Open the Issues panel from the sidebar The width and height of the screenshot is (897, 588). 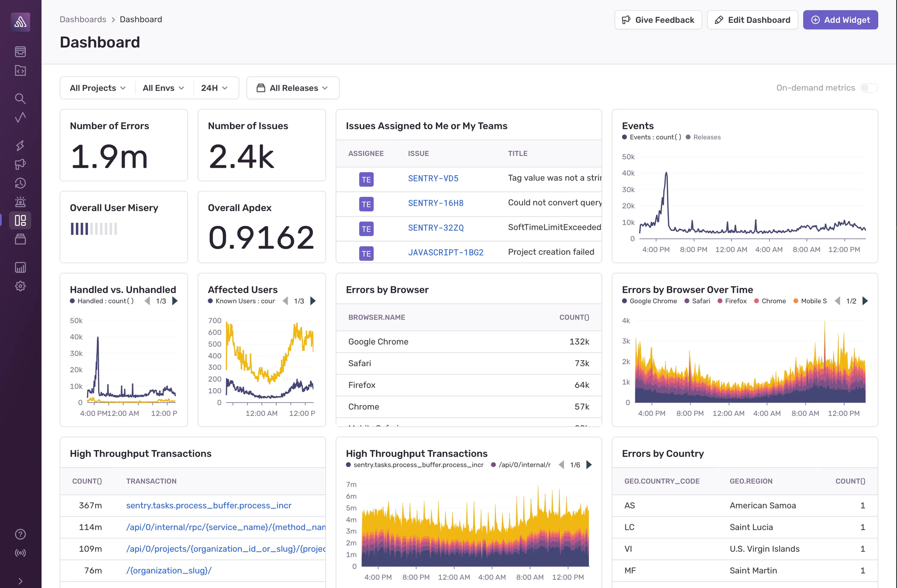click(x=20, y=52)
